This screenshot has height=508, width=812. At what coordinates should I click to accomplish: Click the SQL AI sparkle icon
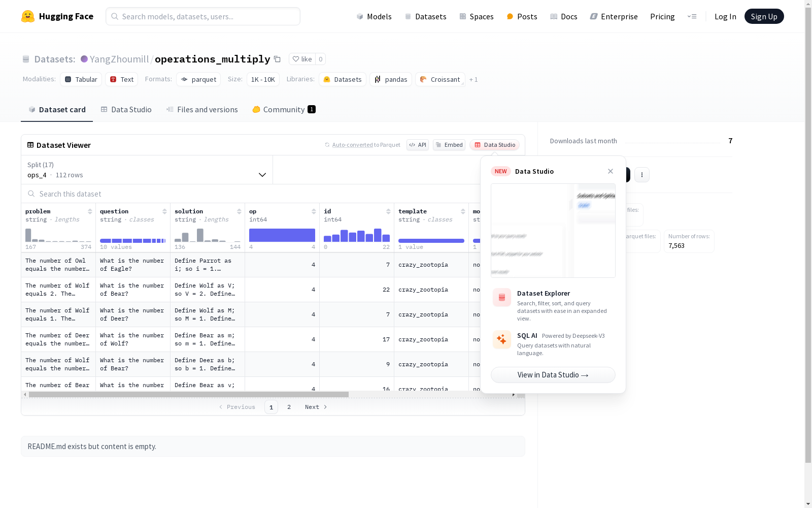point(502,339)
